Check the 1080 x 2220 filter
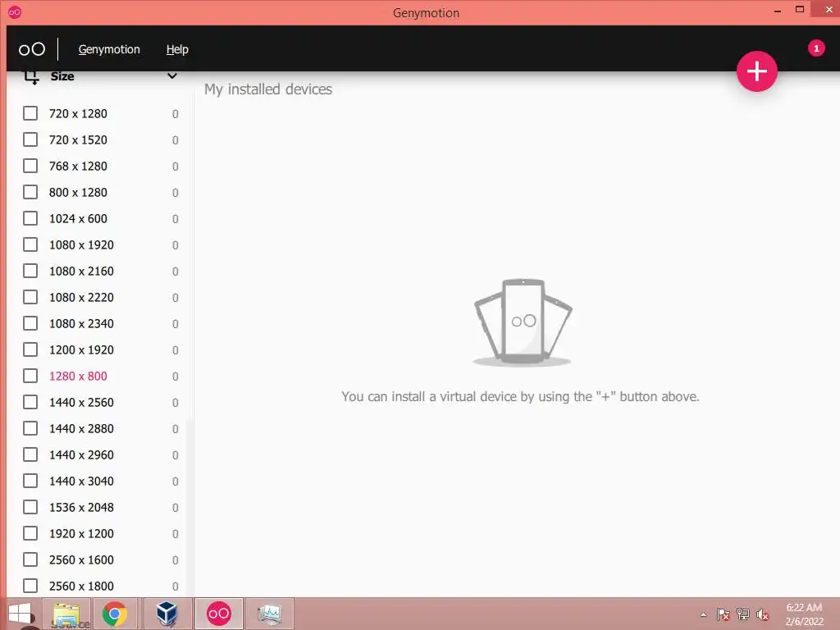 pos(30,297)
